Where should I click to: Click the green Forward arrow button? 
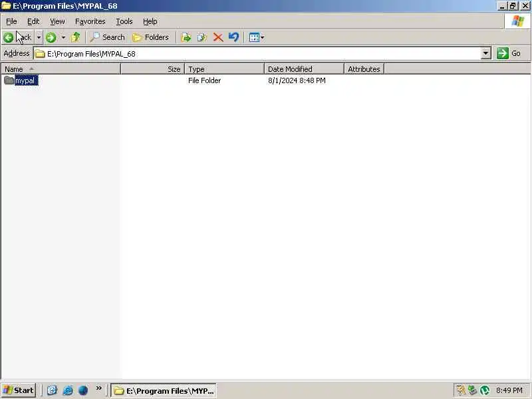point(51,37)
